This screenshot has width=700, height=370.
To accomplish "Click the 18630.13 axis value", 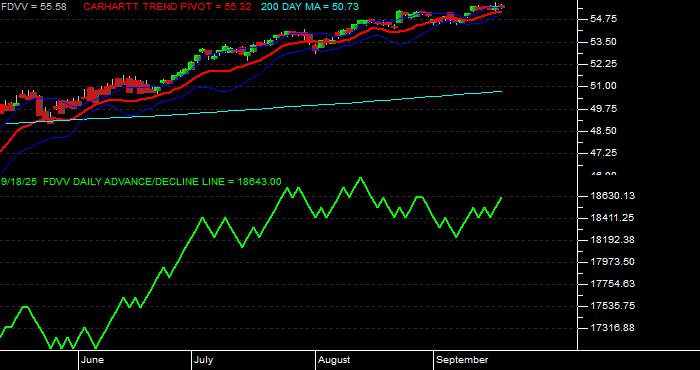I will (612, 196).
